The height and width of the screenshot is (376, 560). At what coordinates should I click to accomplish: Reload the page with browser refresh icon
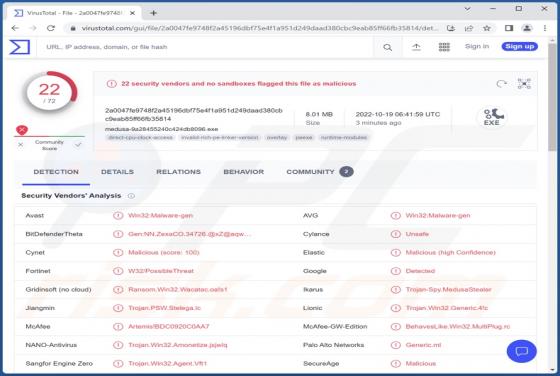pyautogui.click(x=51, y=28)
